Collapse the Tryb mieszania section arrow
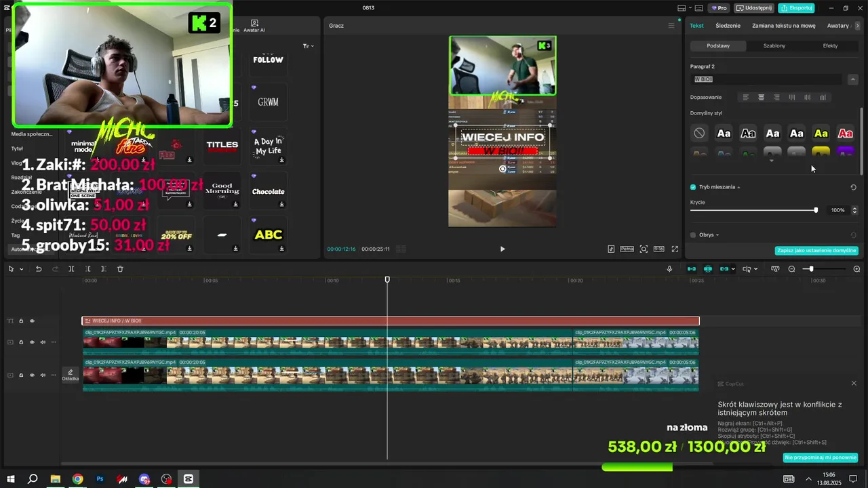Viewport: 868px width, 488px height. (738, 188)
